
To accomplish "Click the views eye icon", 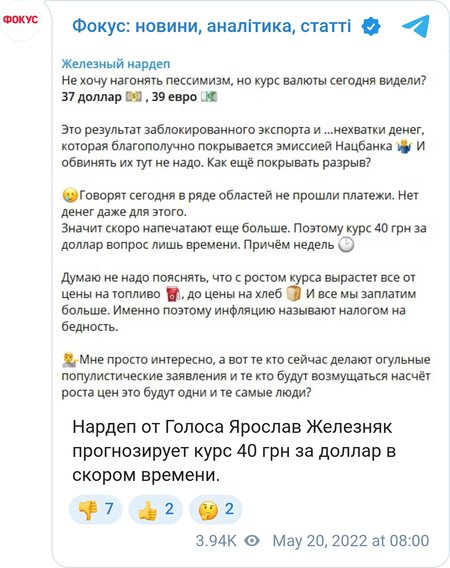I will point(252,541).
